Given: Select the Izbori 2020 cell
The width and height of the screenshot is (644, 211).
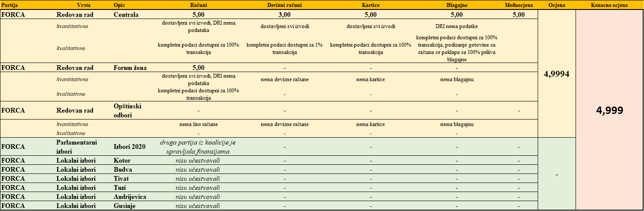Looking at the screenshot, I should [x=130, y=146].
